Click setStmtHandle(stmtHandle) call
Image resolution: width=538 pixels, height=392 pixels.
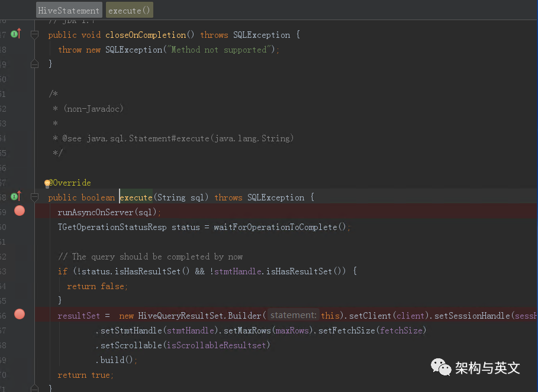click(x=159, y=331)
